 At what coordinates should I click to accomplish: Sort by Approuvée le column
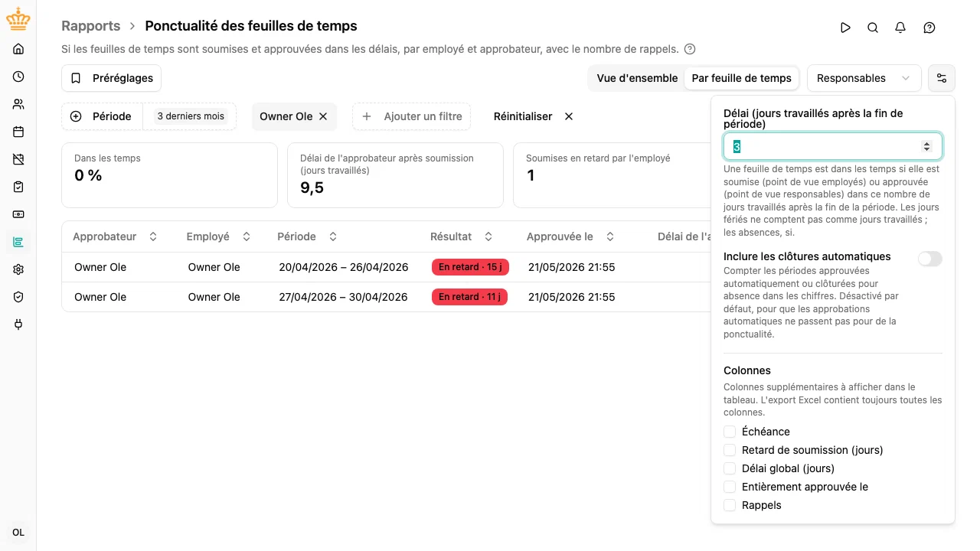pyautogui.click(x=570, y=236)
